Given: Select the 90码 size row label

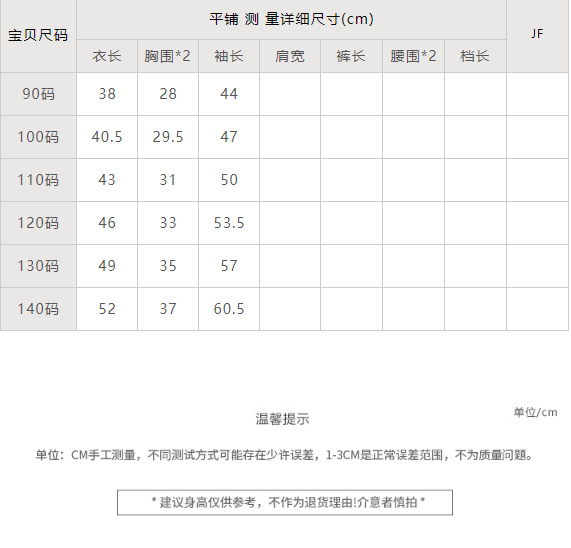Looking at the screenshot, I should [x=38, y=94].
